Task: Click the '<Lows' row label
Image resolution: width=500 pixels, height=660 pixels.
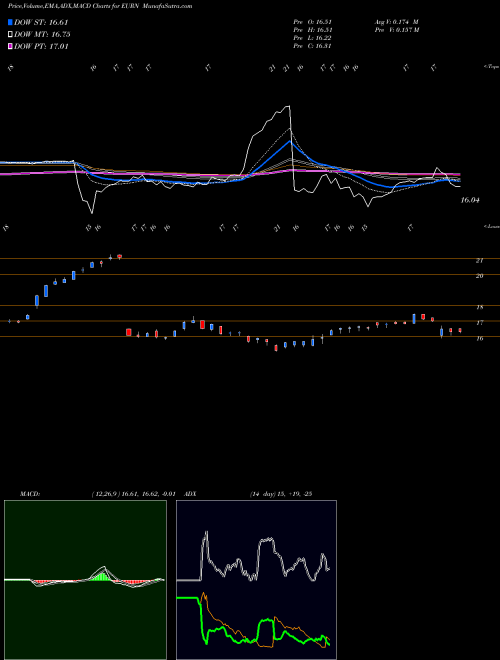Action: tap(491, 226)
